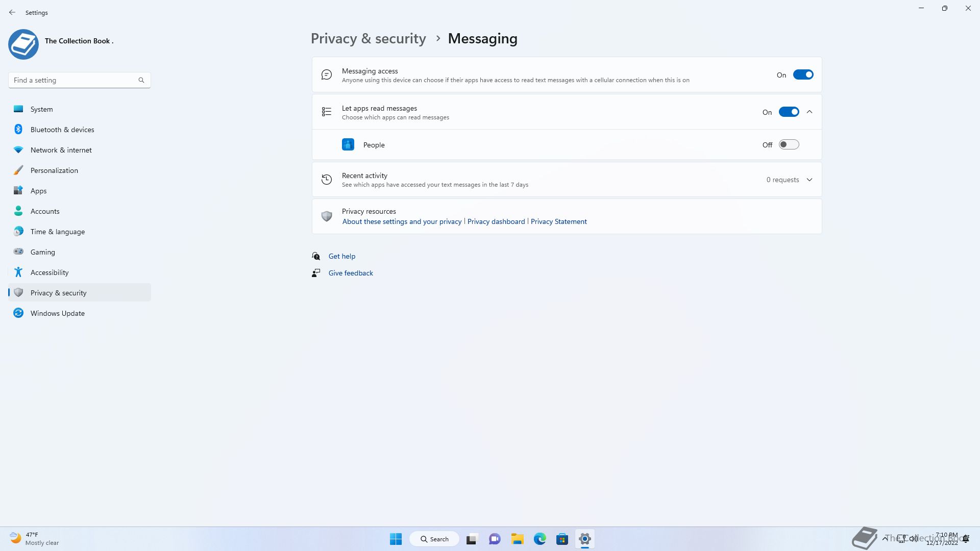The image size is (980, 551).
Task: Open Task View from the taskbar
Action: click(x=472, y=539)
